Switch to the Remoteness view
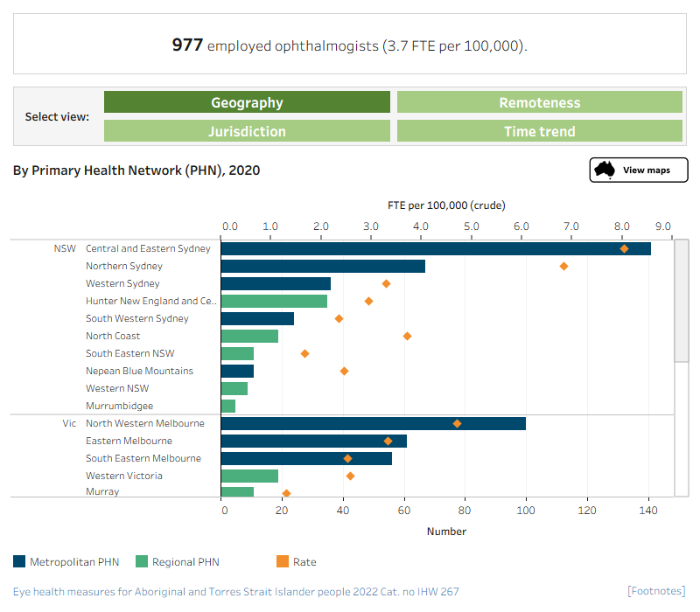Screen dimensions: 700x612 click(540, 102)
